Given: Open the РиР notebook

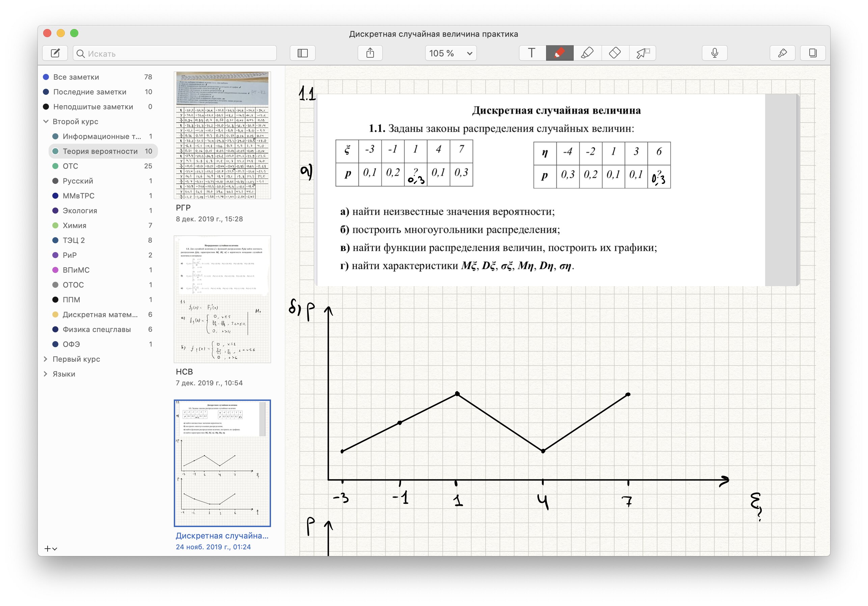Looking at the screenshot, I should pos(103,255).
